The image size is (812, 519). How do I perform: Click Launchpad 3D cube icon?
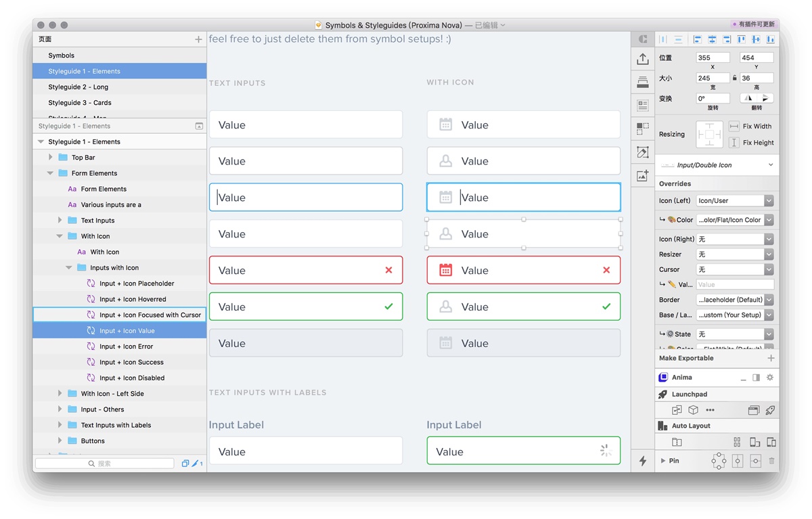tap(693, 410)
